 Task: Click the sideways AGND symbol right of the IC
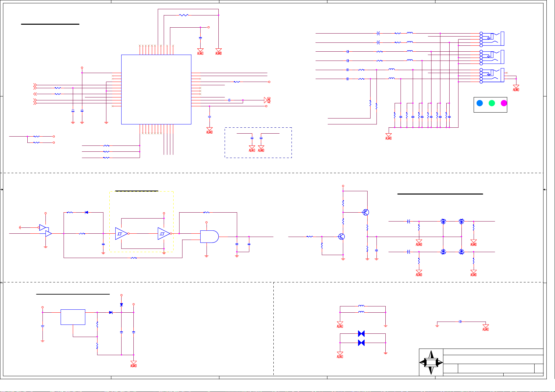(x=267, y=100)
